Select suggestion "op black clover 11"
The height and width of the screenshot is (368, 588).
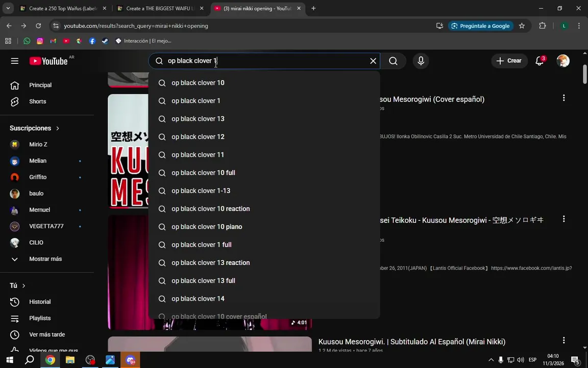(264, 155)
